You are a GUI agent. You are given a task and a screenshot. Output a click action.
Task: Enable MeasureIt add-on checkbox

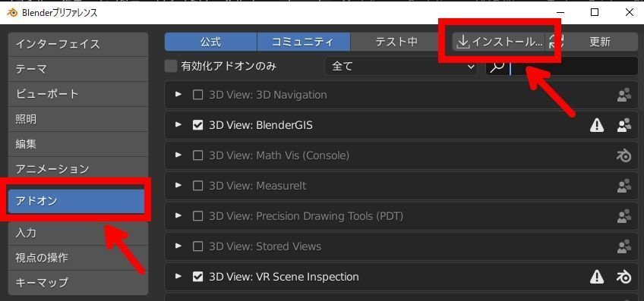(x=198, y=186)
